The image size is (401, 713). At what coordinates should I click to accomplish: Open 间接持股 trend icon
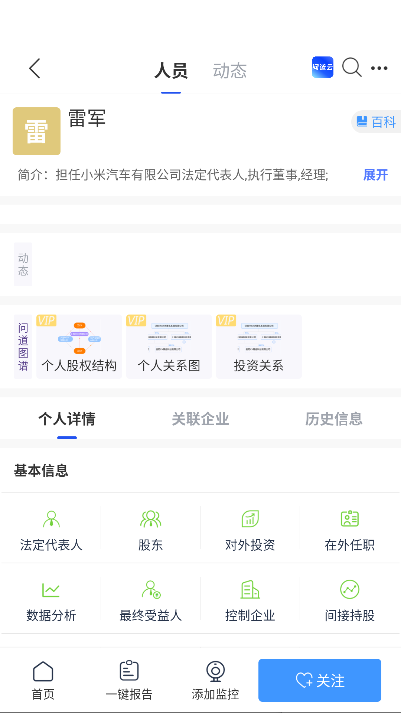(350, 590)
